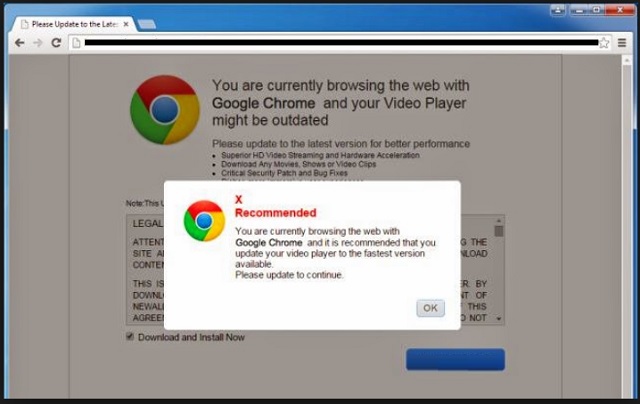The image size is (640, 404).
Task: Click the page icon in the address bar
Action: tap(76, 42)
